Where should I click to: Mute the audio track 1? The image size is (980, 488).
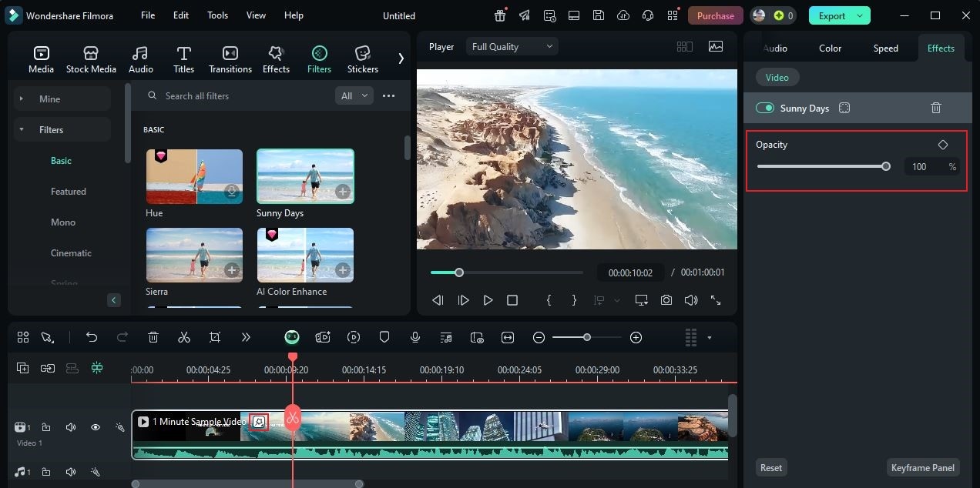[x=71, y=472]
